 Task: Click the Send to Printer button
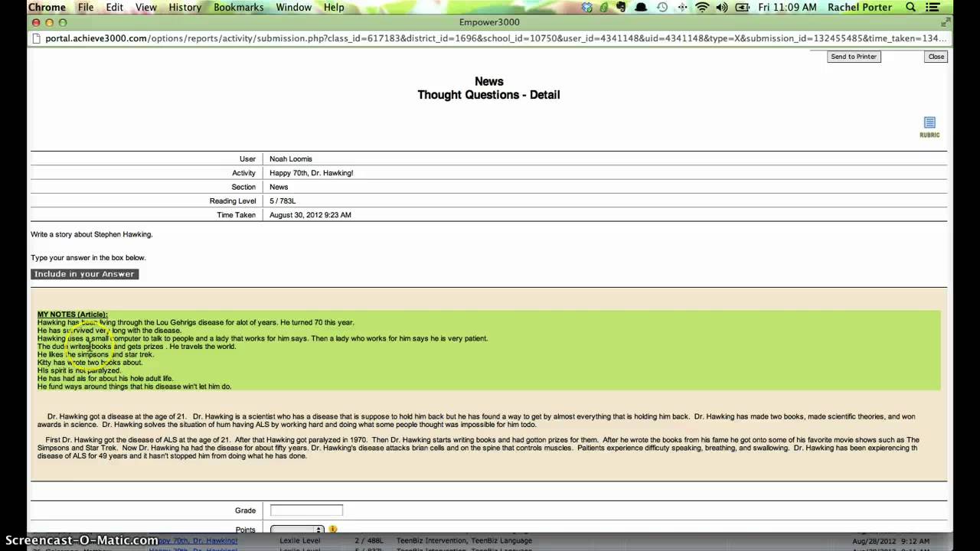pos(854,57)
